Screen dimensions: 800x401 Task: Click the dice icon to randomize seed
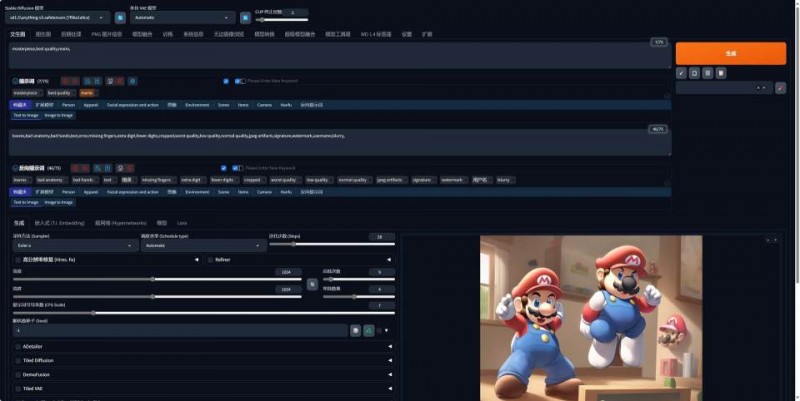pyautogui.click(x=355, y=329)
